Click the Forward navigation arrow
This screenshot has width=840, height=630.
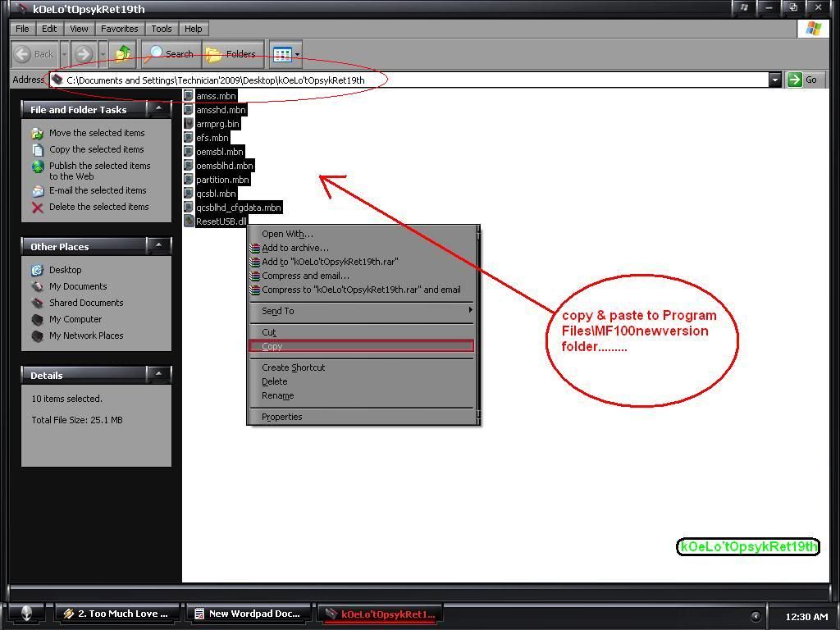[83, 54]
